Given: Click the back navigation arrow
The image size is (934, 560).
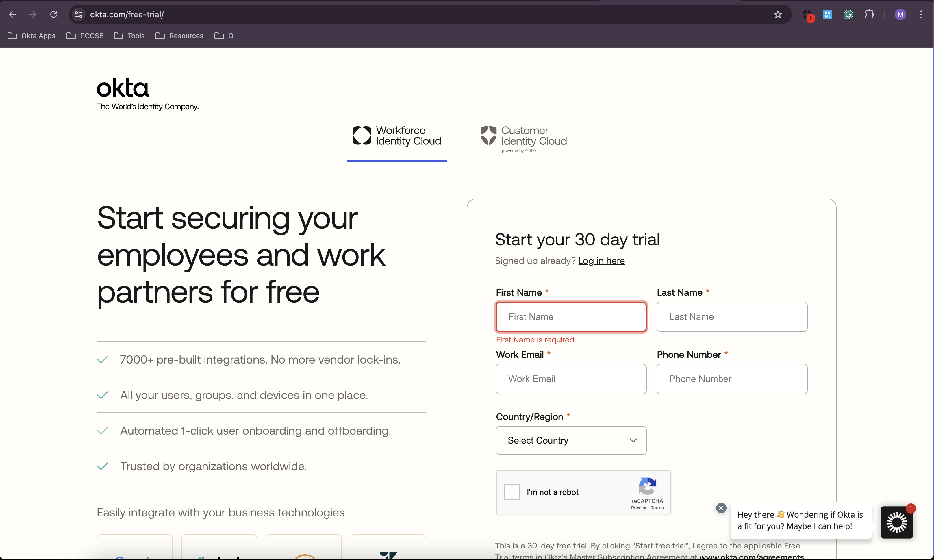Looking at the screenshot, I should 12,14.
